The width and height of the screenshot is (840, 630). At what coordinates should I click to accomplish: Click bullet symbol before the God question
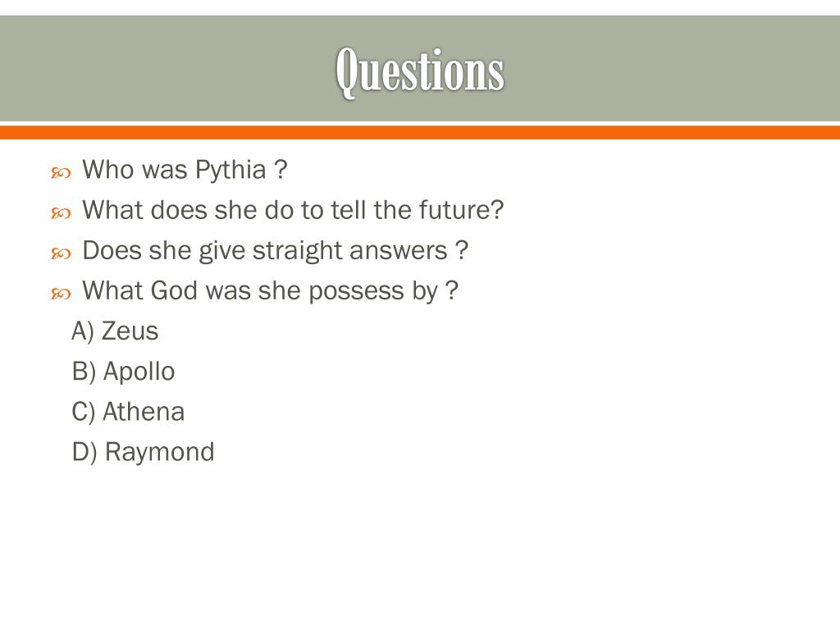[x=61, y=293]
